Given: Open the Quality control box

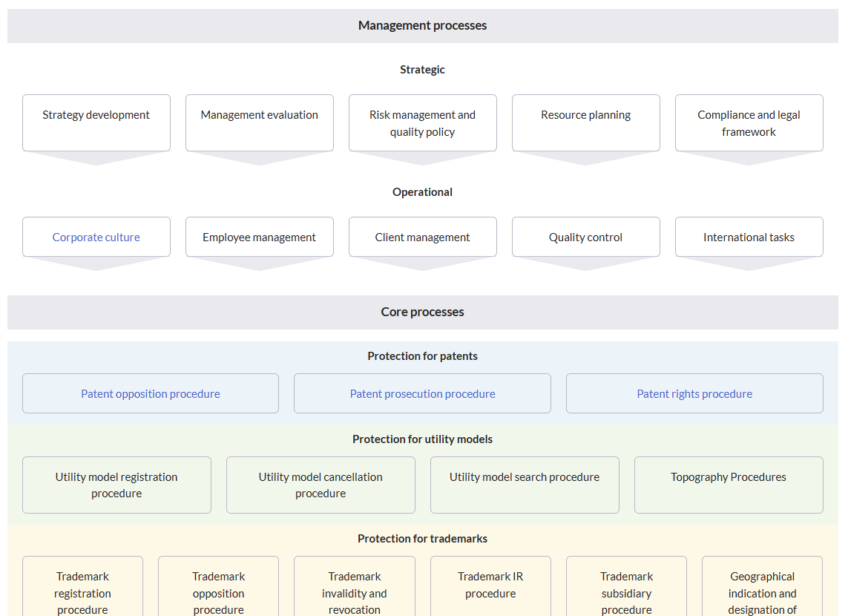Looking at the screenshot, I should tap(585, 237).
